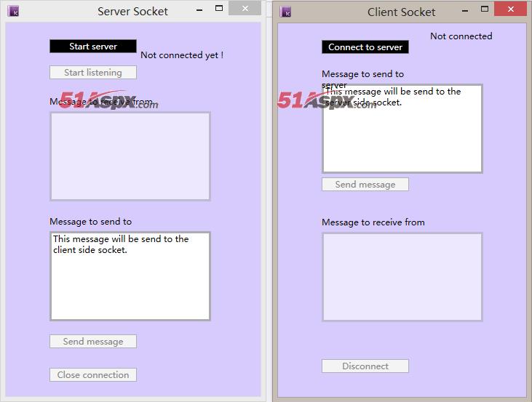Focus the client's message to send box
This screenshot has width=532, height=402.
coord(402,129)
